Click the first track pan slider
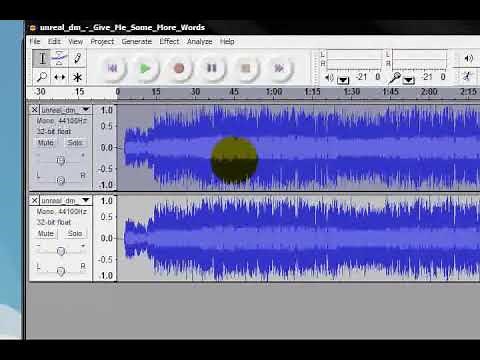This screenshot has height=360, width=480. (60, 180)
